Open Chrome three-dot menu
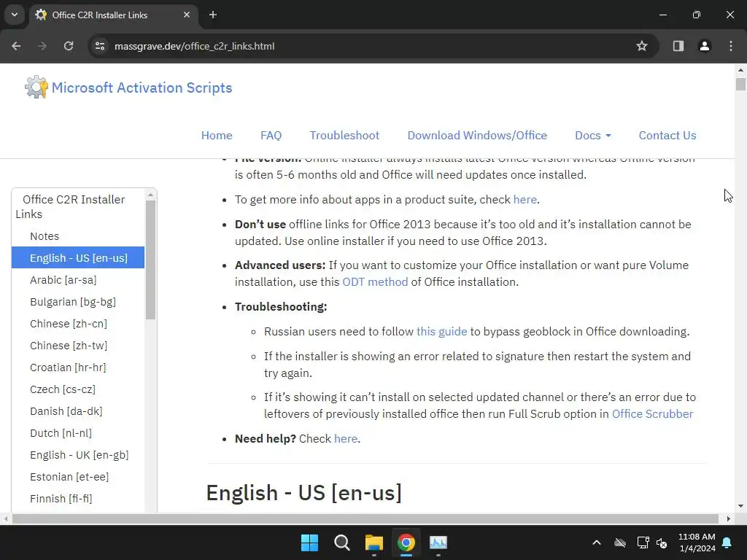The height and width of the screenshot is (560, 747). [x=731, y=46]
